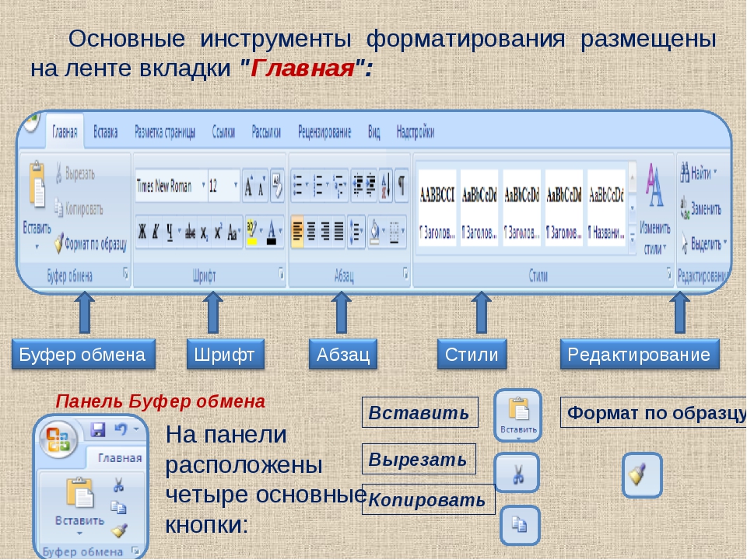Open the Times New Roman font dropdown
The width and height of the screenshot is (747, 560).
pos(203,186)
